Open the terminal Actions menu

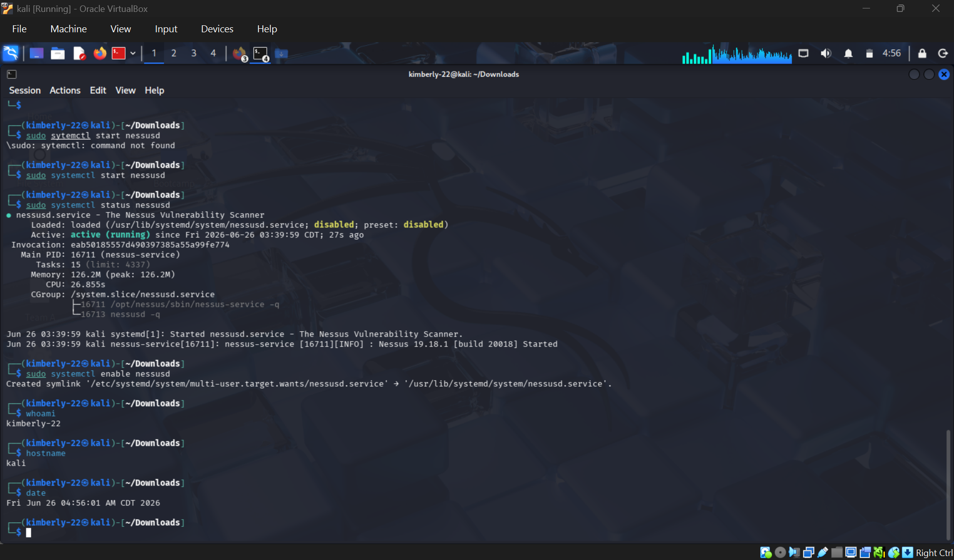tap(65, 90)
